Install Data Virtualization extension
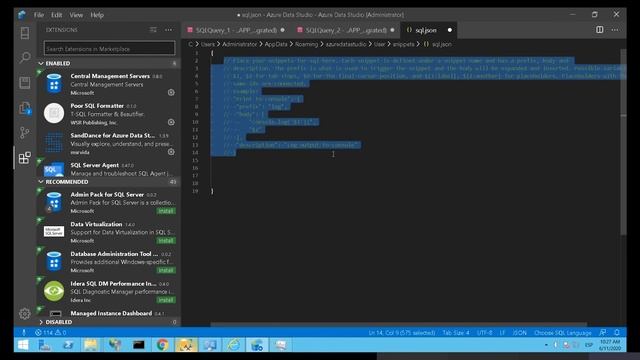Image resolution: width=640 pixels, height=360 pixels. pos(166,241)
